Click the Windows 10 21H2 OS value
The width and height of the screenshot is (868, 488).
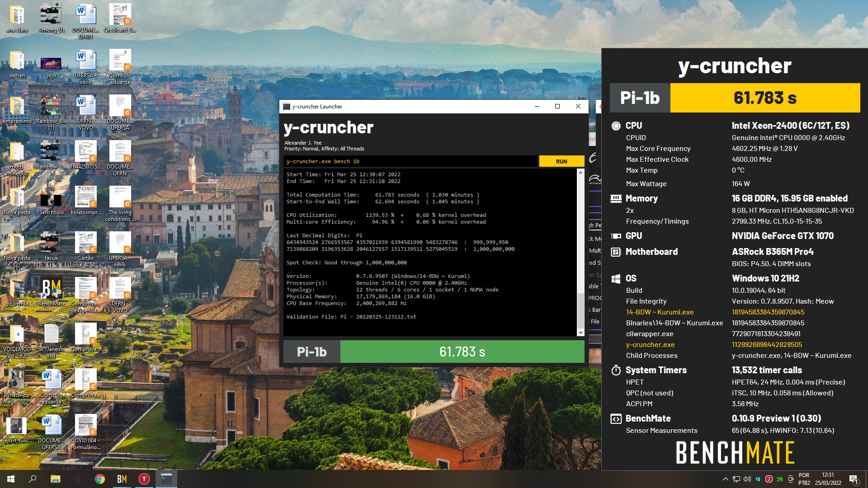[765, 278]
